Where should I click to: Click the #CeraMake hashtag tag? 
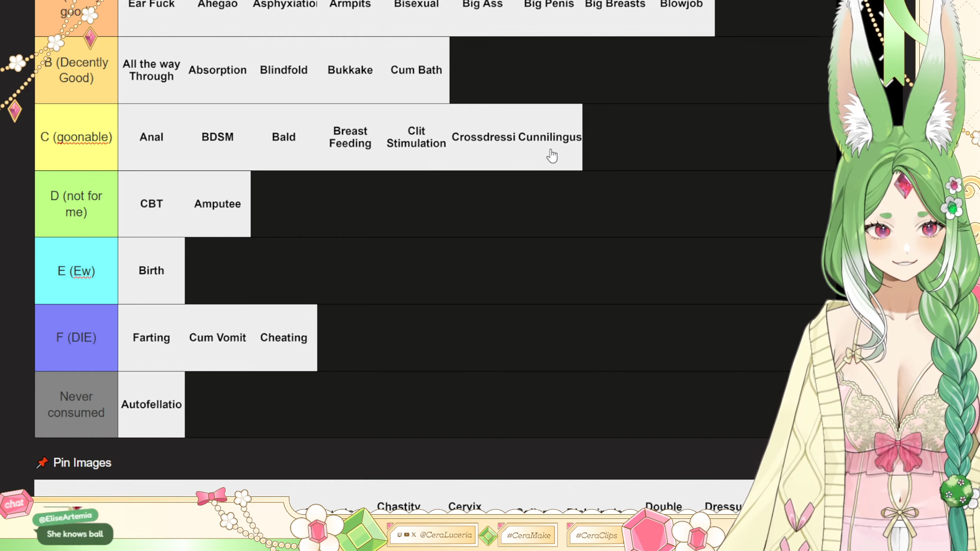(x=528, y=535)
